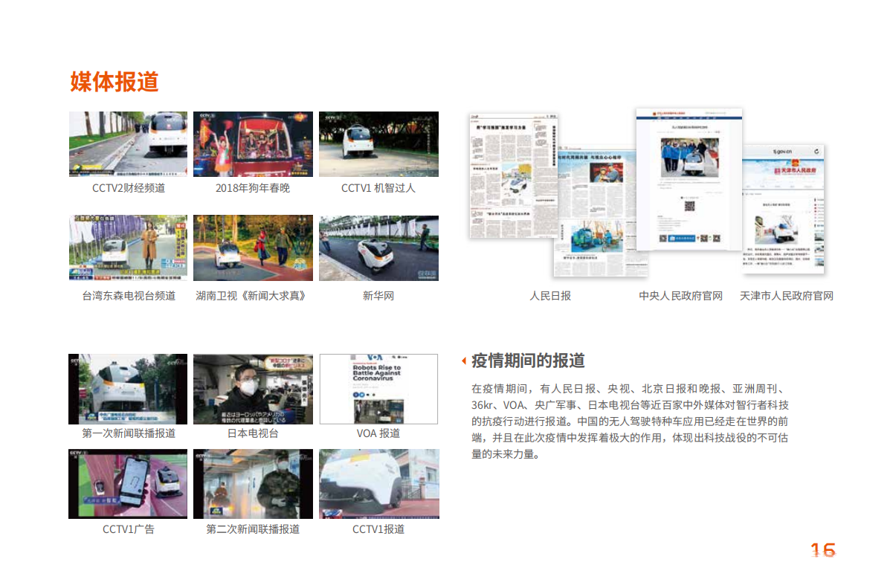
Task: Click the orange arrow beside 疫情期间的报道
Action: point(464,361)
